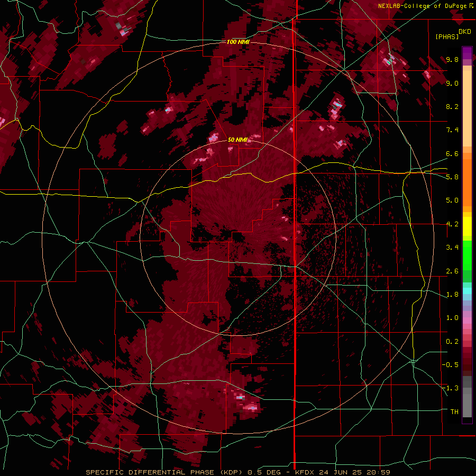Pick the purple segment atop the color bar

[x=467, y=53]
